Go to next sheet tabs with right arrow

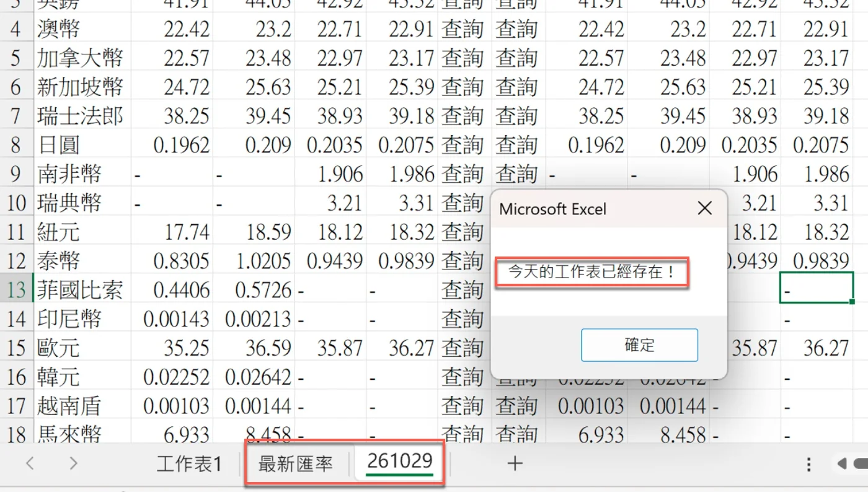point(73,463)
